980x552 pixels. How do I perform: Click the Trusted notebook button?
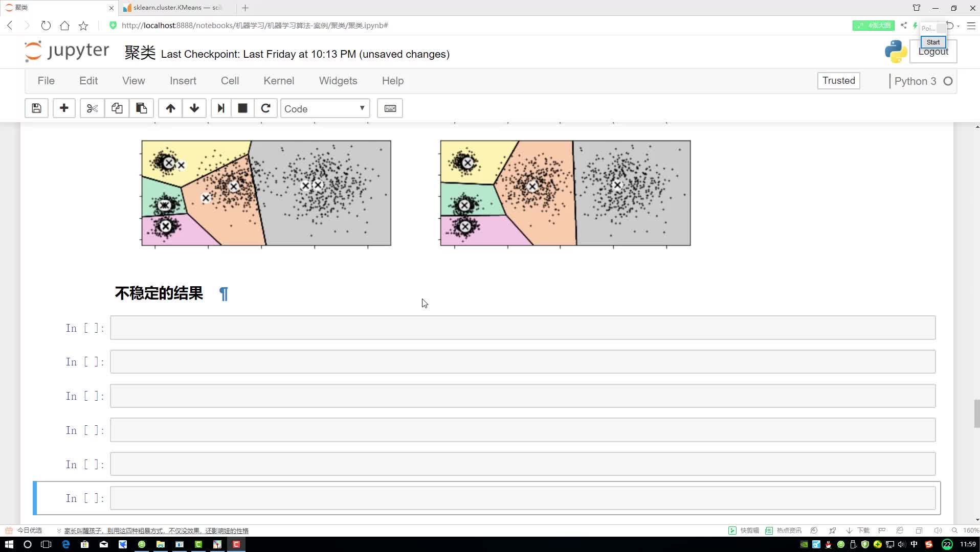(x=838, y=81)
